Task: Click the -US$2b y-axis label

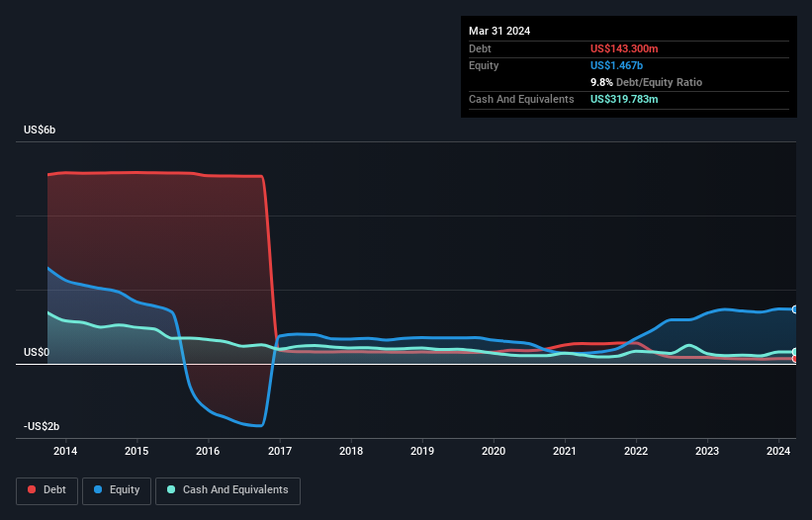Action: [x=42, y=426]
